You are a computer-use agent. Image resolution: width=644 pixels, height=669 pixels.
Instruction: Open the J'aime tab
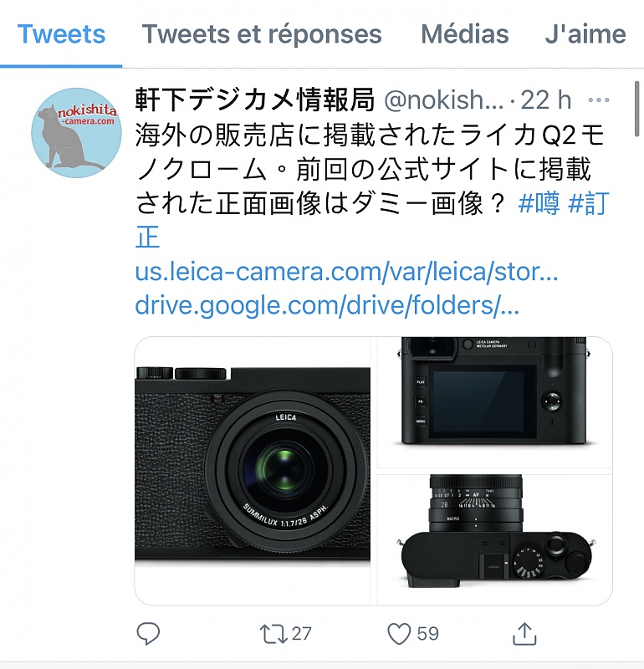pyautogui.click(x=585, y=34)
